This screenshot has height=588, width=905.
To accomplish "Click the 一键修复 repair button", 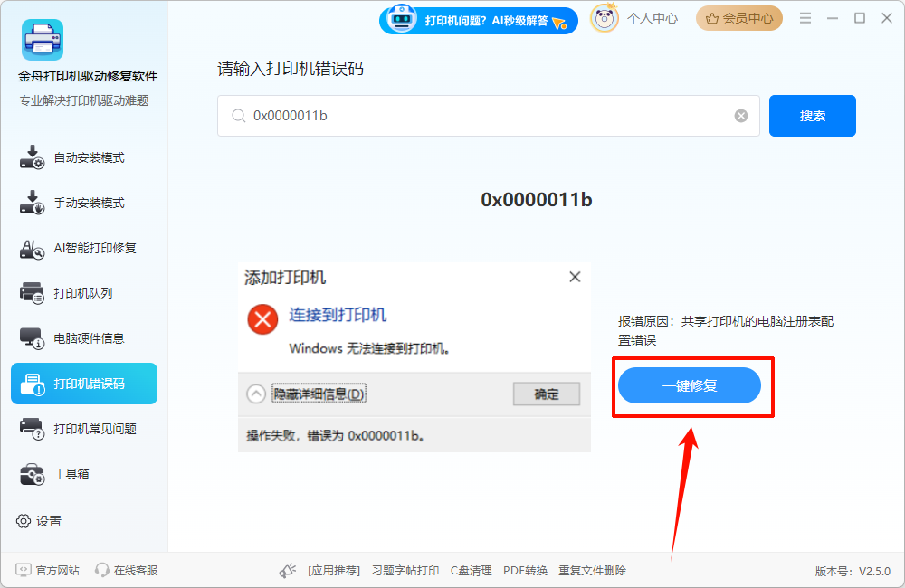I will pyautogui.click(x=690, y=385).
